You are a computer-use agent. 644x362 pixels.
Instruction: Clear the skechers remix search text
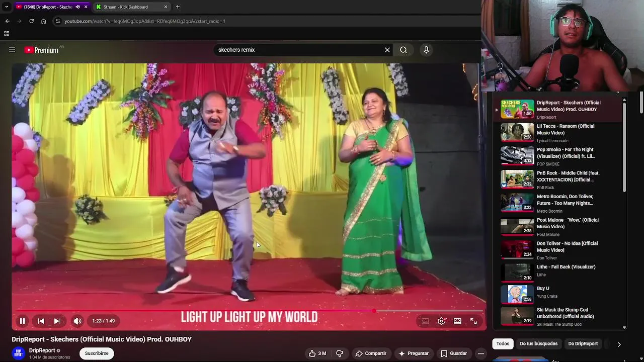[x=387, y=50]
